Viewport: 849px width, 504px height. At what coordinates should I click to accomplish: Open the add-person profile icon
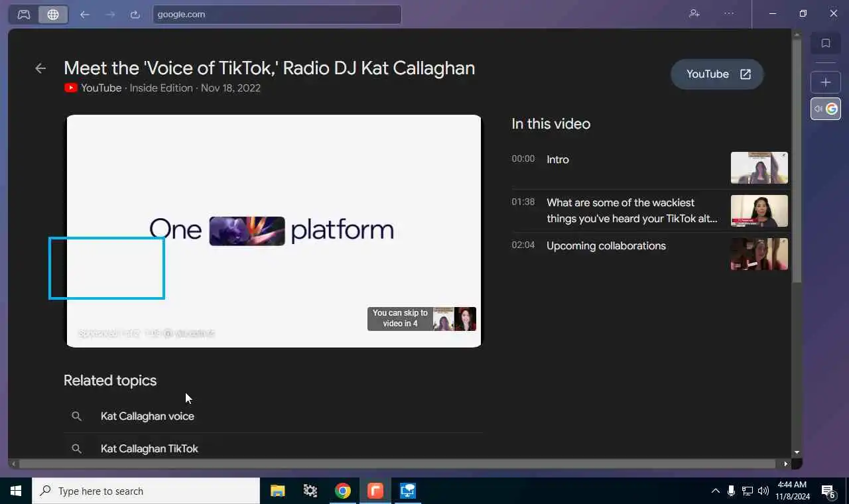tap(694, 13)
